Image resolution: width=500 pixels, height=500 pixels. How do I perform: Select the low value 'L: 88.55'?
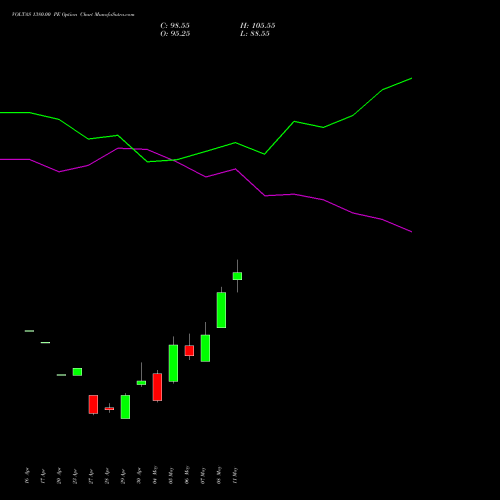click(x=255, y=34)
